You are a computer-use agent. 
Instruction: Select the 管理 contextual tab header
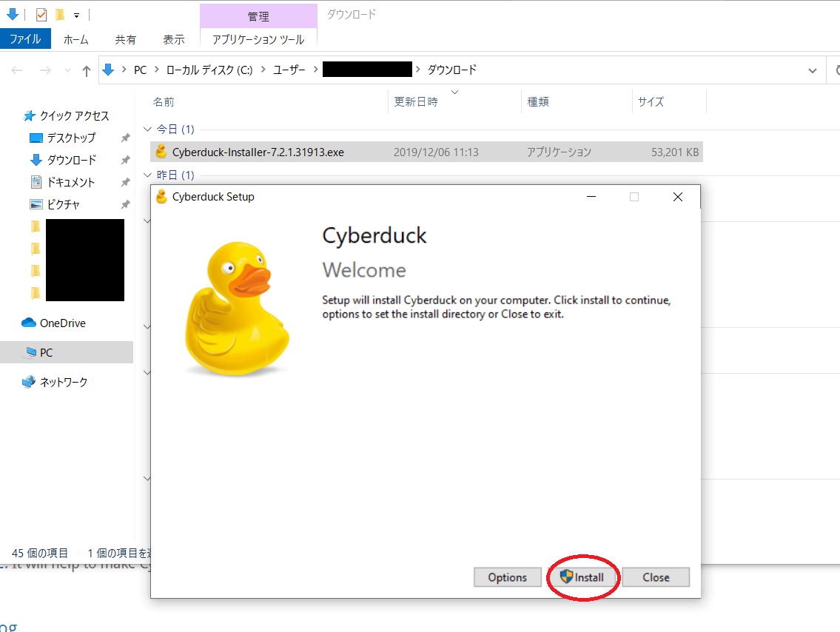(x=258, y=16)
